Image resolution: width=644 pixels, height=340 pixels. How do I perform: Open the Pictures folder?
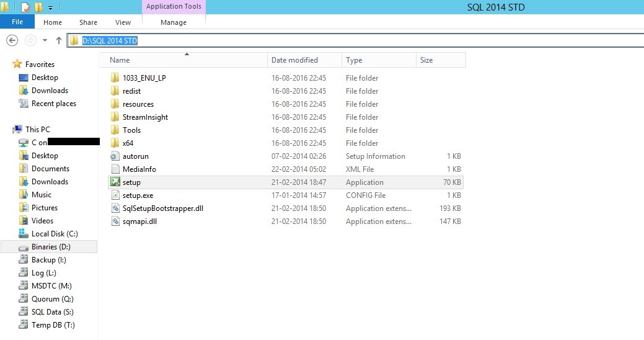coord(45,208)
